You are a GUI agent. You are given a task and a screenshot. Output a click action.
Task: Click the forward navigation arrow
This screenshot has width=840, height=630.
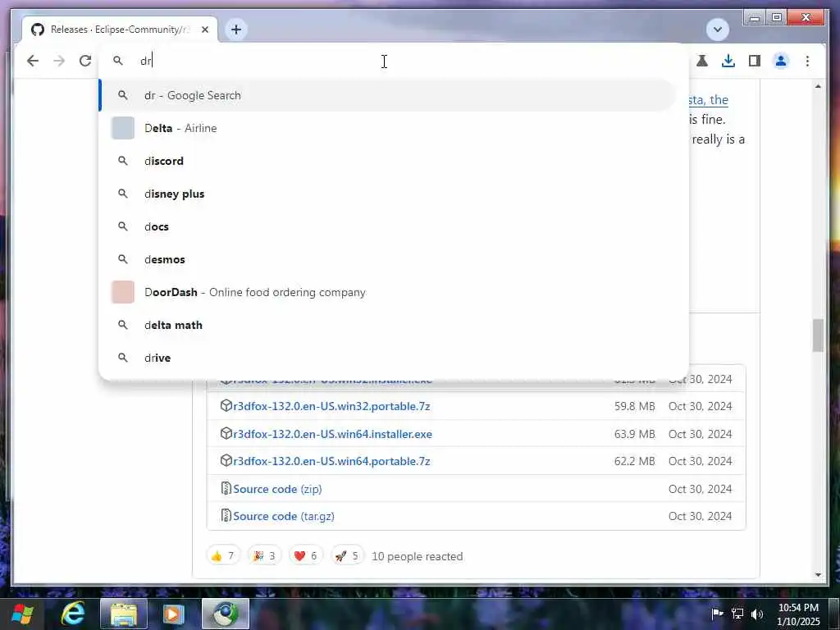[59, 61]
